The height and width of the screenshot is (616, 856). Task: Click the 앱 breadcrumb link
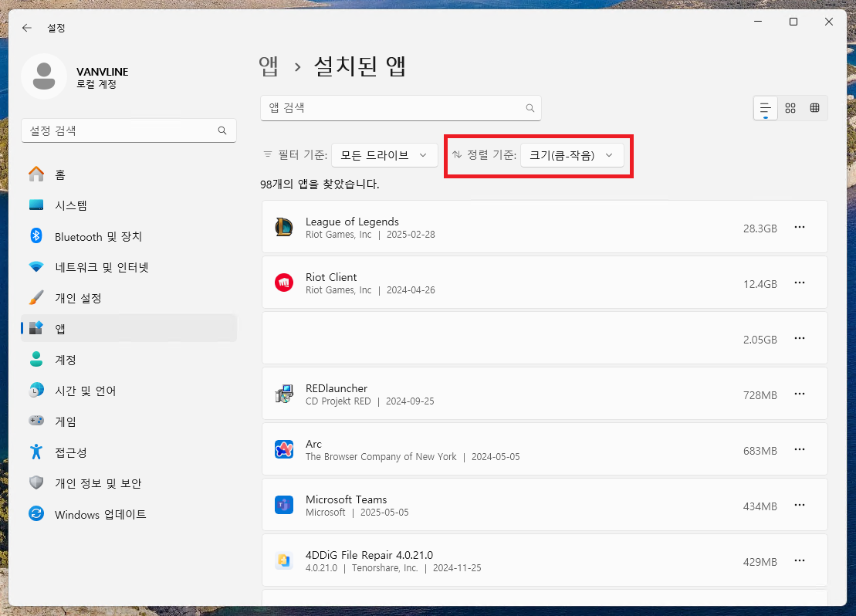pos(269,66)
